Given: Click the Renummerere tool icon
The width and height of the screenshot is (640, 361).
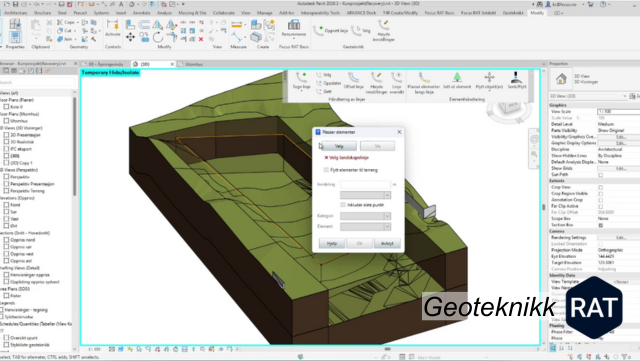Looking at the screenshot, I should coord(293,25).
